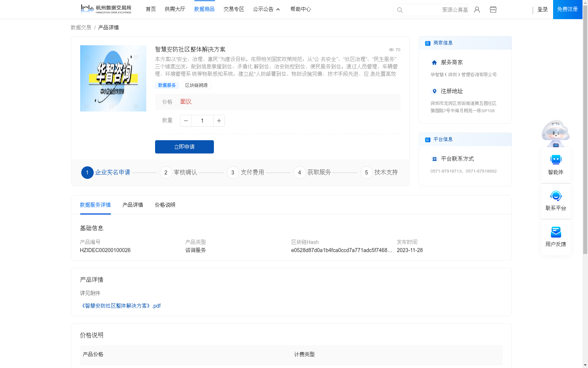Click the 商家信息 panel header icon
The height and width of the screenshot is (368, 588).
click(x=428, y=43)
